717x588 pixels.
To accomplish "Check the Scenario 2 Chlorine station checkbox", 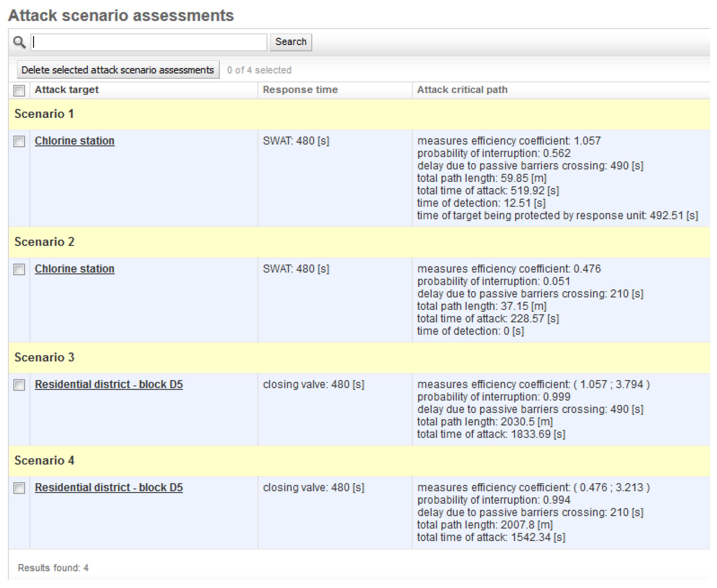I will click(19, 269).
